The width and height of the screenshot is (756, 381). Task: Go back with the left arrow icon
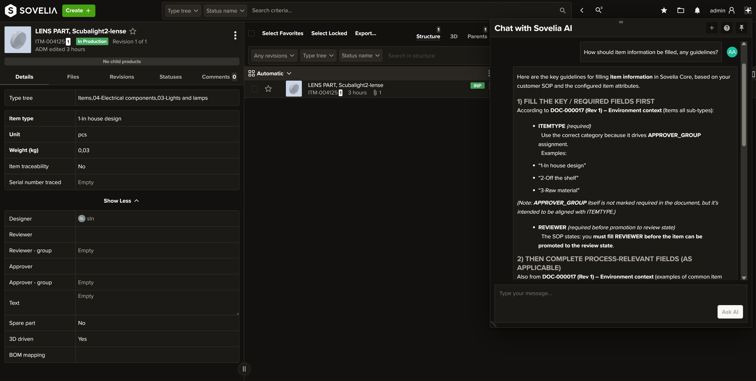coord(582,11)
